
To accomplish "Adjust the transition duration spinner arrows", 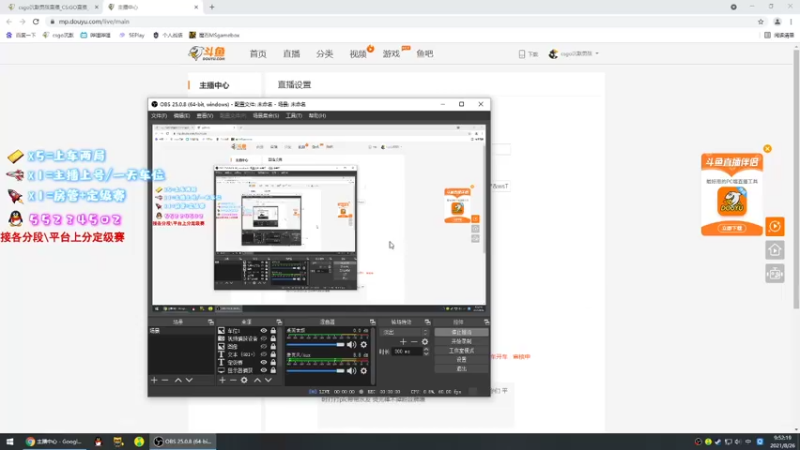I will coord(426,352).
